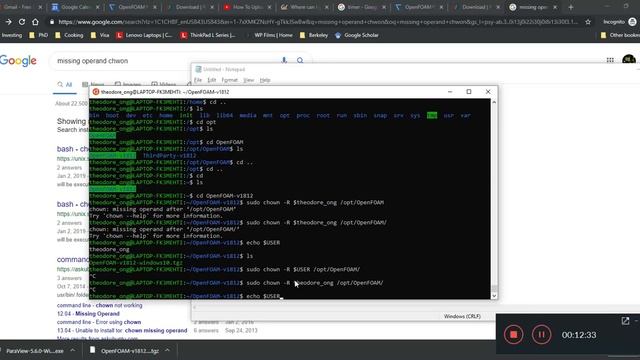Image resolution: width=640 pixels, height=360 pixels.
Task: Open a new Chrome tab
Action: pos(571,7)
